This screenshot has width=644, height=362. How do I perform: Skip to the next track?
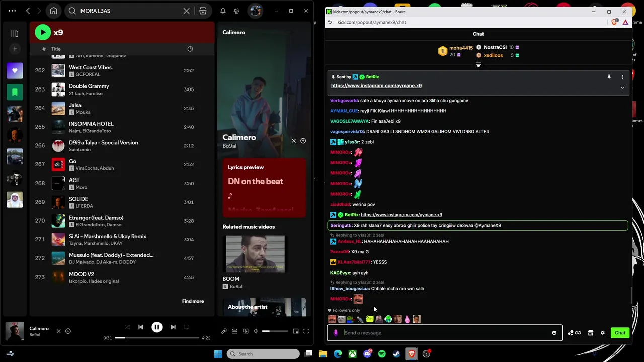[173, 327]
